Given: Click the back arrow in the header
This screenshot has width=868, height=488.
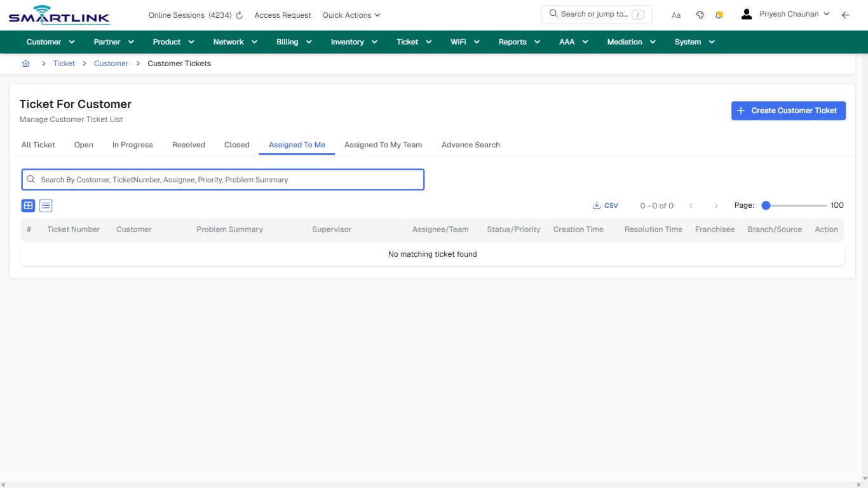Looking at the screenshot, I should (846, 15).
